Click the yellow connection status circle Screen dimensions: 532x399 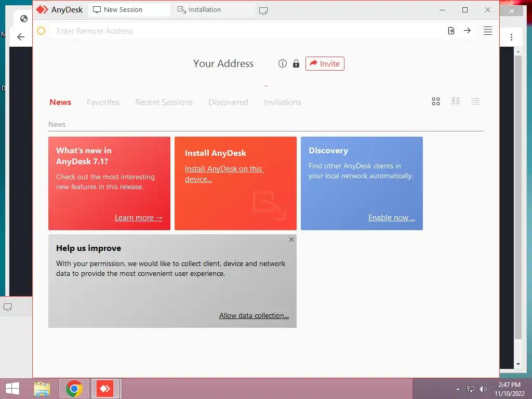click(41, 31)
